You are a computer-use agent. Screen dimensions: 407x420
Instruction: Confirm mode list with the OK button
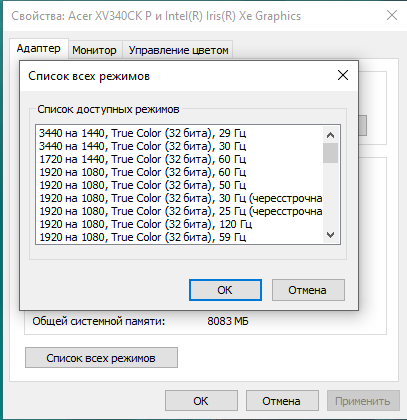coord(225,290)
